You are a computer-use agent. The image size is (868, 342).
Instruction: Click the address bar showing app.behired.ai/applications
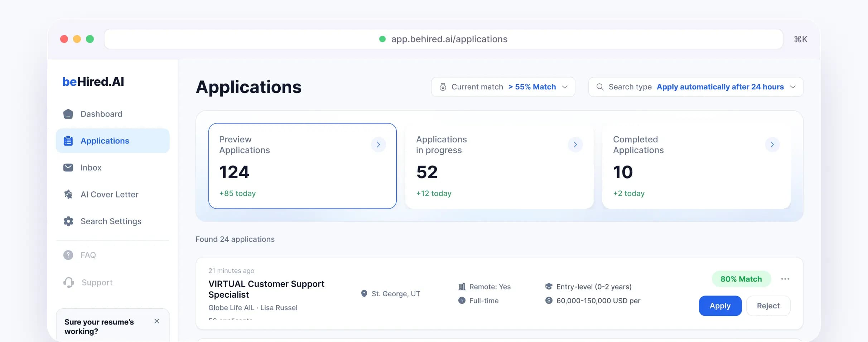[443, 39]
